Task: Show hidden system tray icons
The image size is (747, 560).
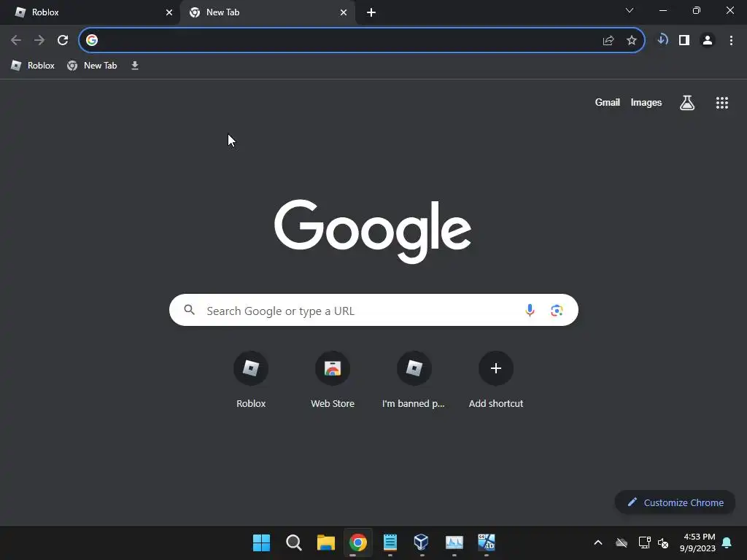Action: (598, 542)
